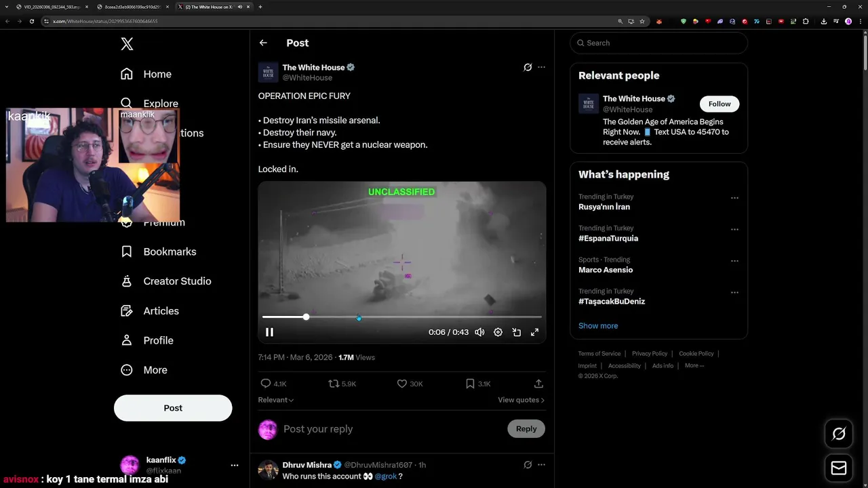Open the Home page from sidebar
868x488 pixels.
click(x=146, y=74)
